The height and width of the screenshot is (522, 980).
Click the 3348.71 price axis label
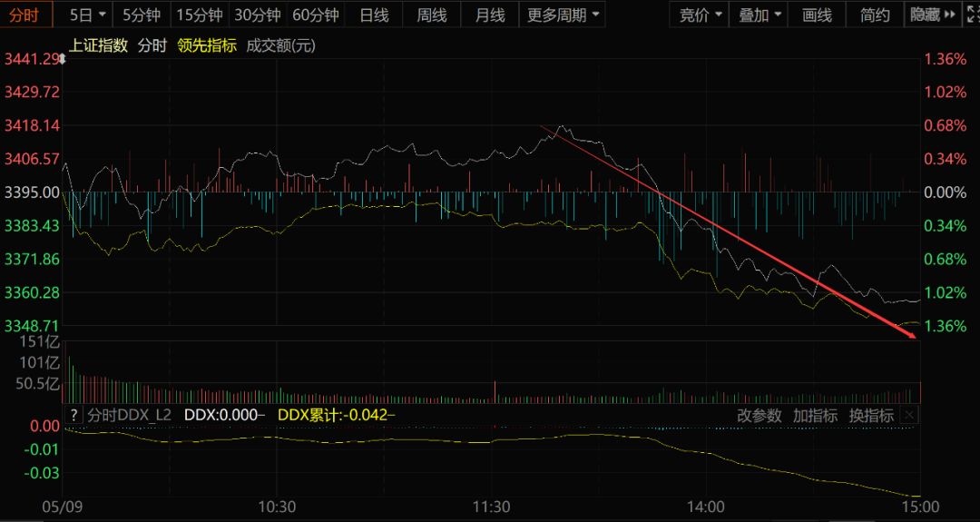pos(32,326)
